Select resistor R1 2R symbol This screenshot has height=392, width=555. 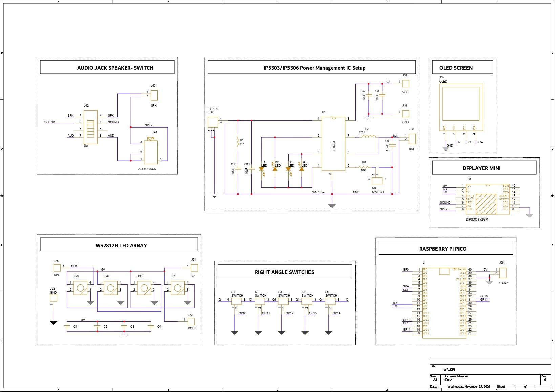click(x=238, y=142)
